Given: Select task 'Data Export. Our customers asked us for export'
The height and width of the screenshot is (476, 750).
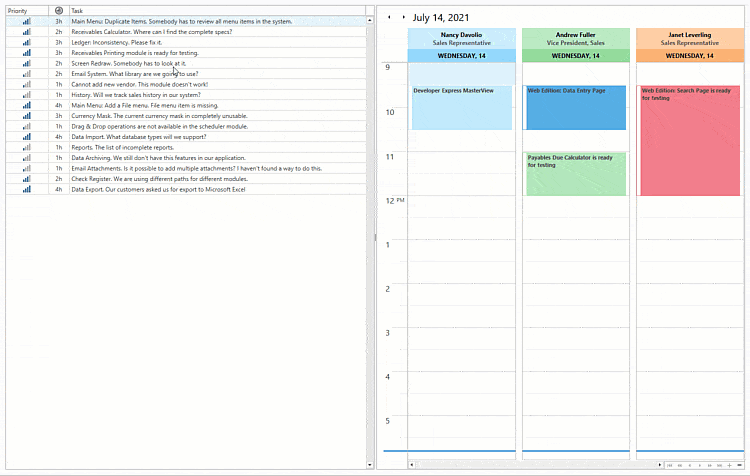Looking at the screenshot, I should point(158,189).
